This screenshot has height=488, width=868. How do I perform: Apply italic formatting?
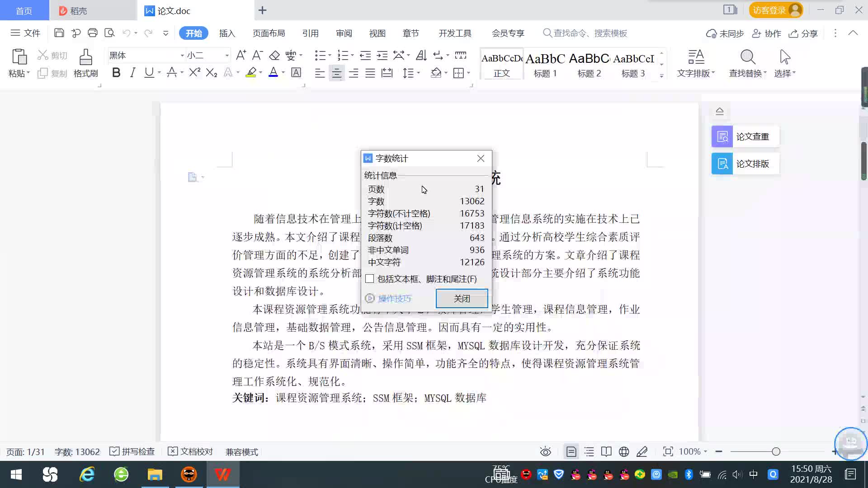132,73
